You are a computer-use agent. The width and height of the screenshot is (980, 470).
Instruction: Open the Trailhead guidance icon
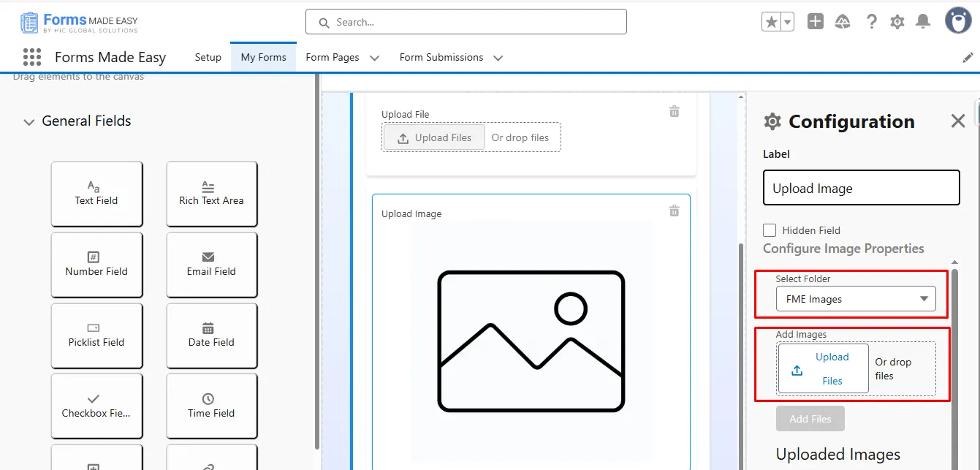(843, 22)
